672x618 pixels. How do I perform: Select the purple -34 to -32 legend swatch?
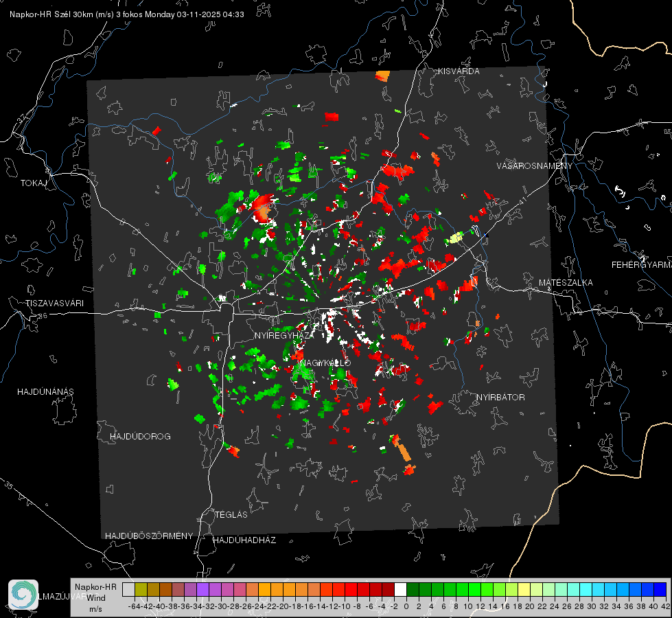[202, 590]
